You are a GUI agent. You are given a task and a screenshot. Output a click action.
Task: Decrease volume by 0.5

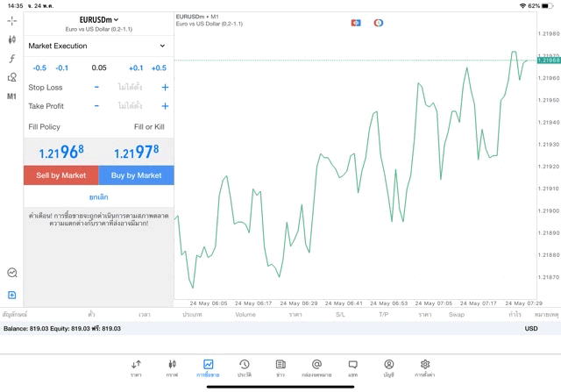39,68
